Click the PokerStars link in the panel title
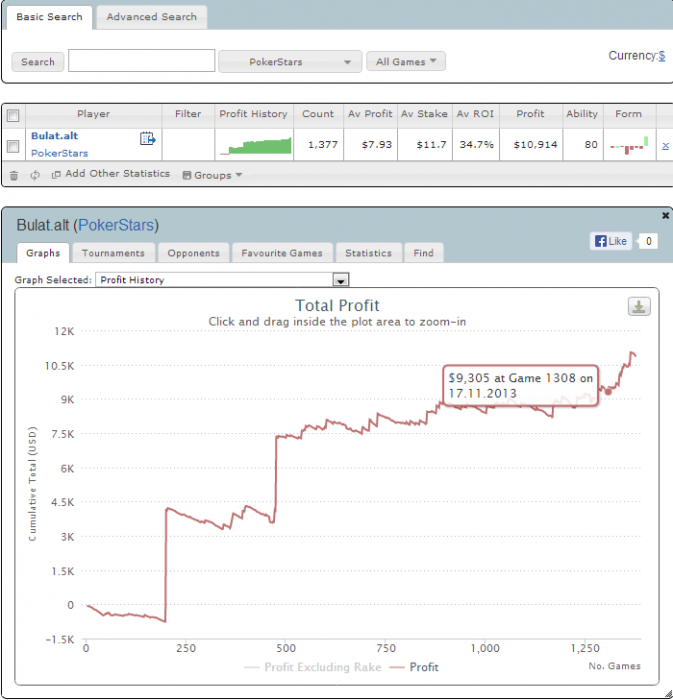Screen dimensions: 673x700 pyautogui.click(x=117, y=225)
